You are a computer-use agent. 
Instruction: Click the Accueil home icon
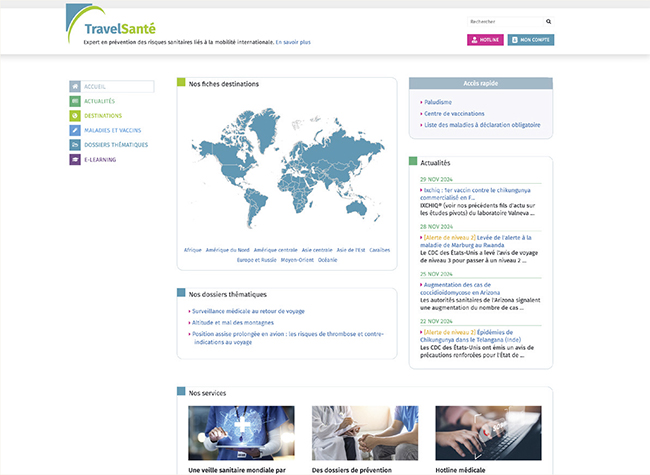75,86
